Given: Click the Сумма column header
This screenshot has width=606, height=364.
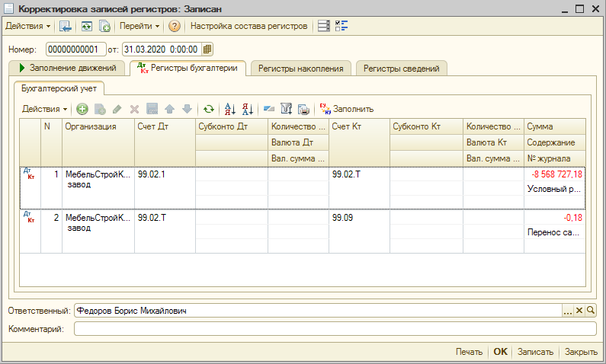Looking at the screenshot, I should 555,126.
